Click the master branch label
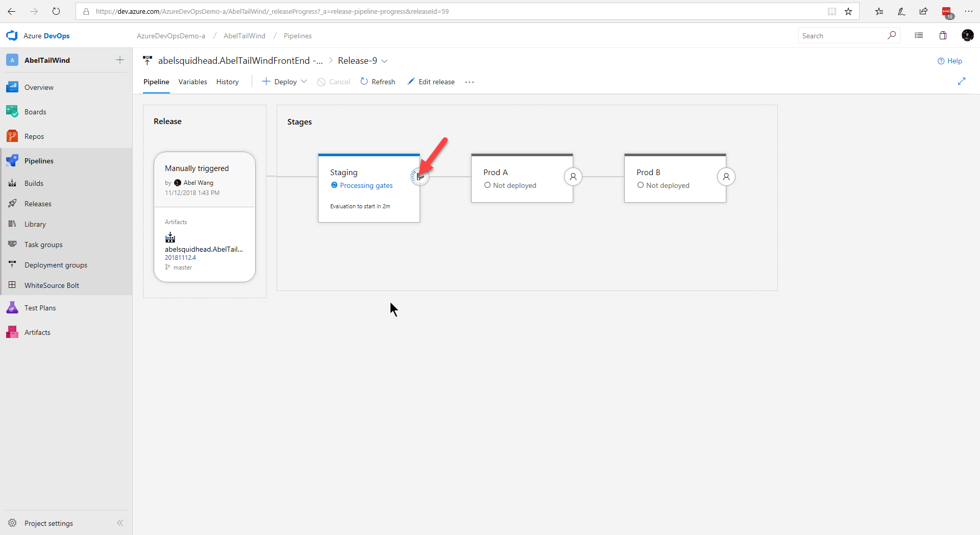This screenshot has height=535, width=980. pos(183,267)
